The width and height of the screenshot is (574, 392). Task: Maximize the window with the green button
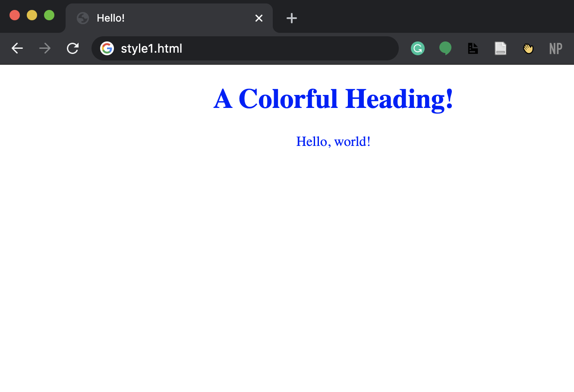coord(49,15)
